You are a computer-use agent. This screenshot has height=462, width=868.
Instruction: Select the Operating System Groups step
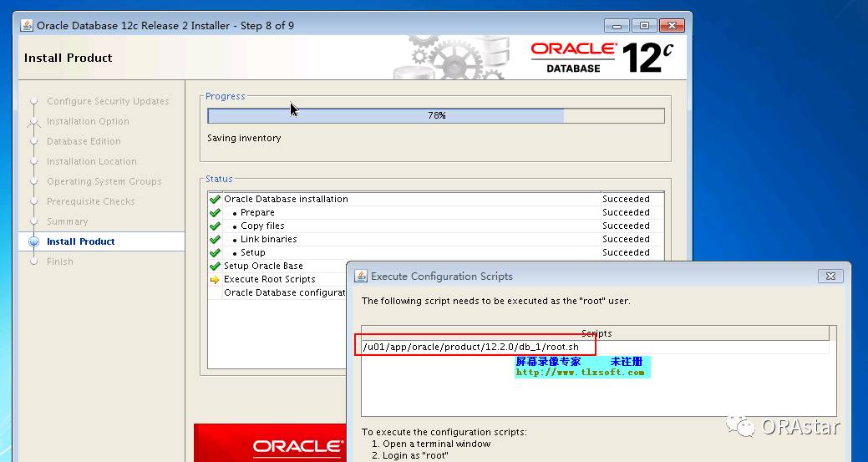(104, 181)
